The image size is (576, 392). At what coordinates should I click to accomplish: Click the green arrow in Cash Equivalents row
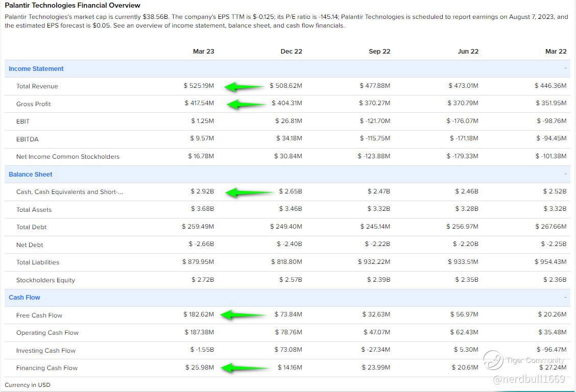click(248, 192)
